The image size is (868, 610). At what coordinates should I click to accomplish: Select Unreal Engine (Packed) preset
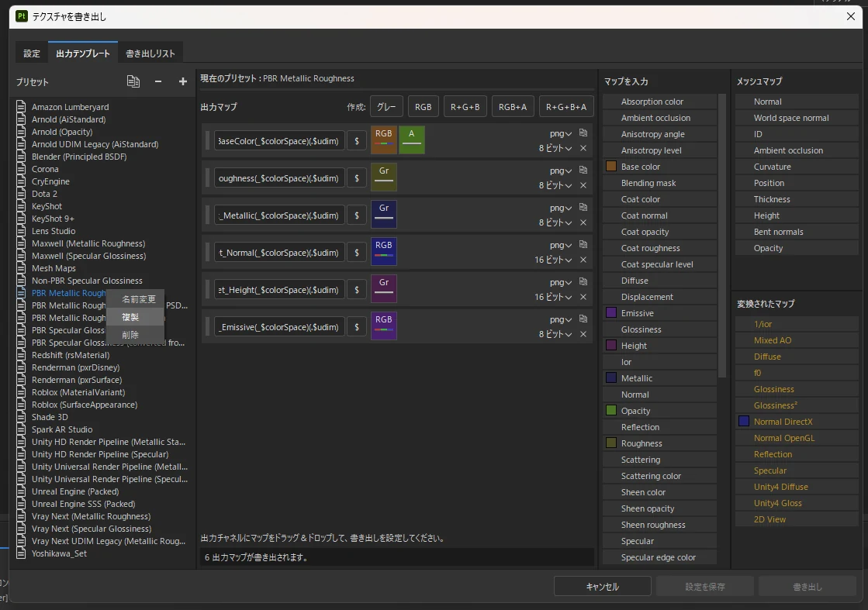(75, 491)
